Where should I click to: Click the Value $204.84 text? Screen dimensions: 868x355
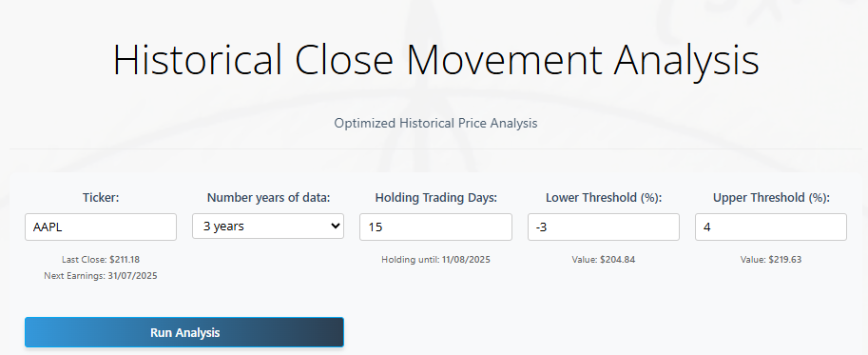(x=604, y=259)
